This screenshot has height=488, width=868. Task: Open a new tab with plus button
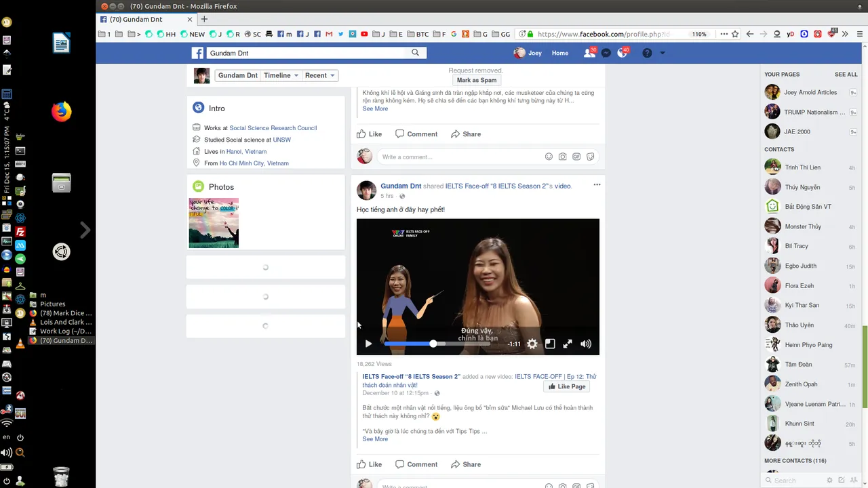point(204,19)
